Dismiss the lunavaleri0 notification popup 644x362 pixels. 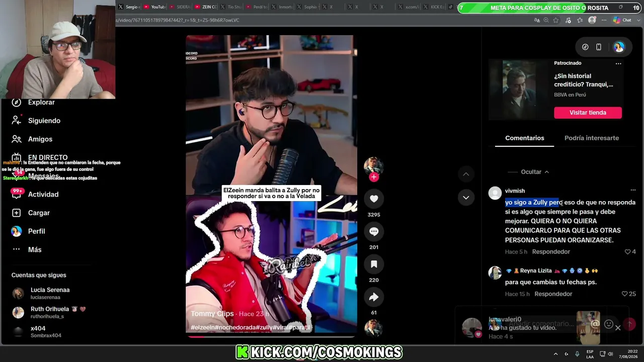coord(618,328)
